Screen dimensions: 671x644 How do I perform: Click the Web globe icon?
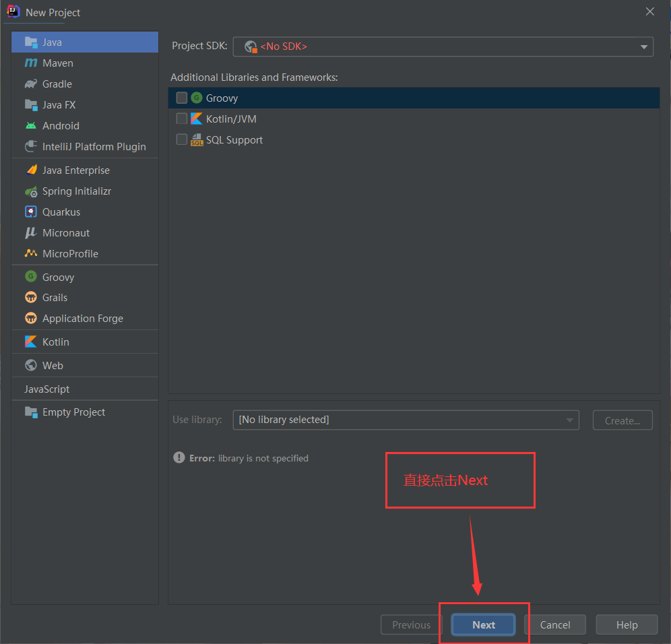(x=31, y=365)
